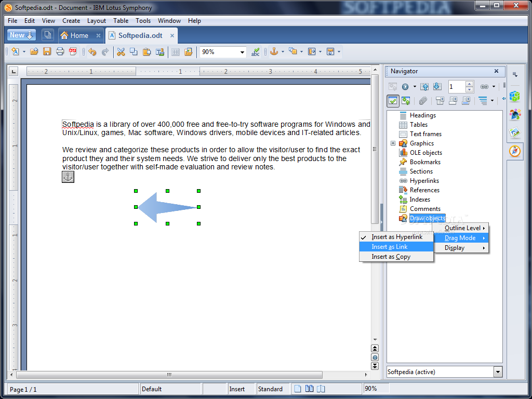Switch to two-page layout view

(x=309, y=389)
